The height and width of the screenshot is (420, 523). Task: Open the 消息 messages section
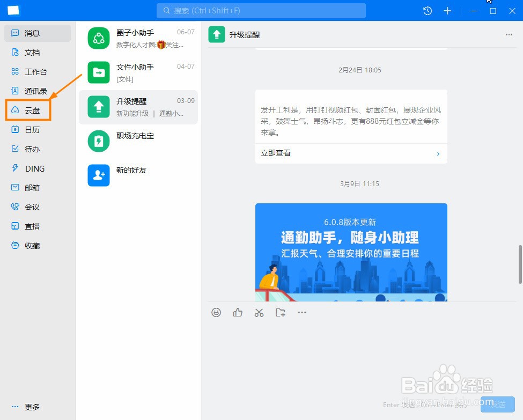pos(38,33)
